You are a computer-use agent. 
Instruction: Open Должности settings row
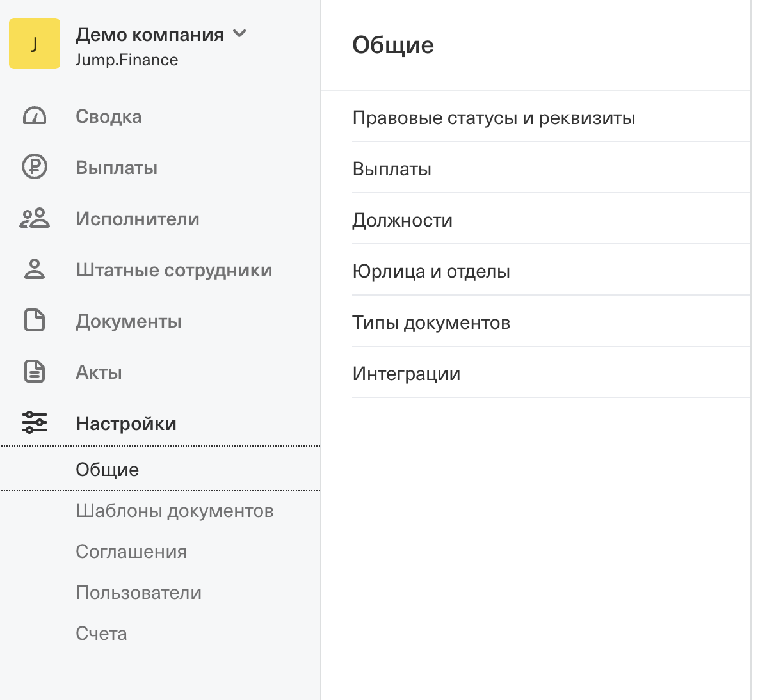pyautogui.click(x=402, y=220)
